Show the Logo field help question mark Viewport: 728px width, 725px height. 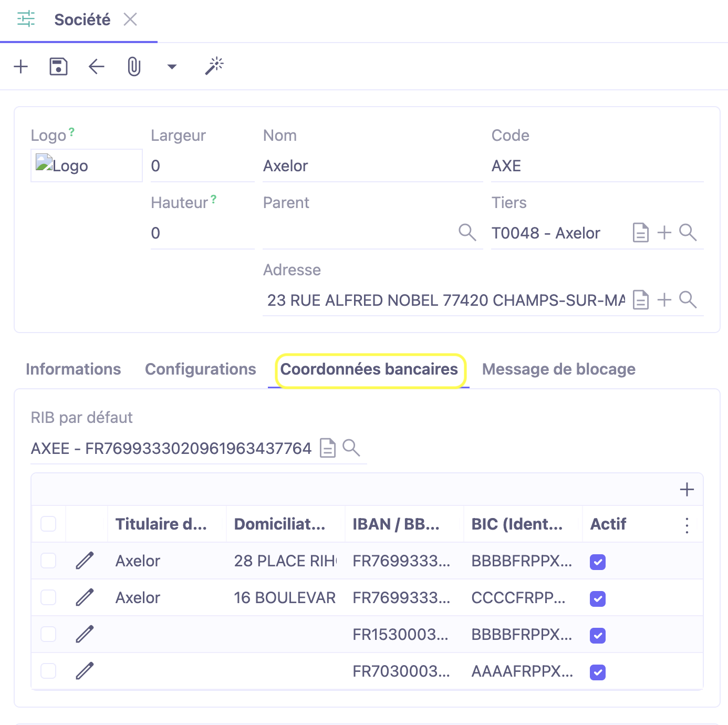coord(71,132)
